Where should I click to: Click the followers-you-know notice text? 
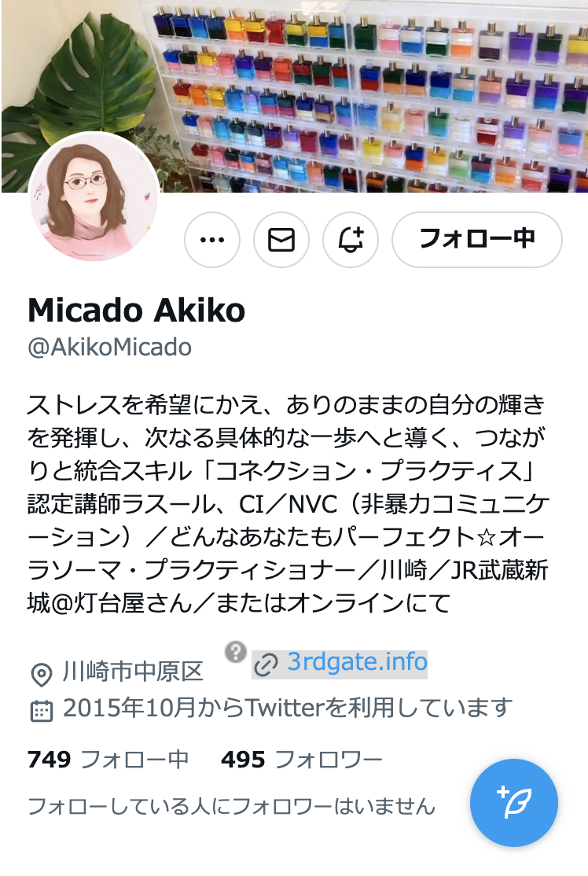pos(231,806)
